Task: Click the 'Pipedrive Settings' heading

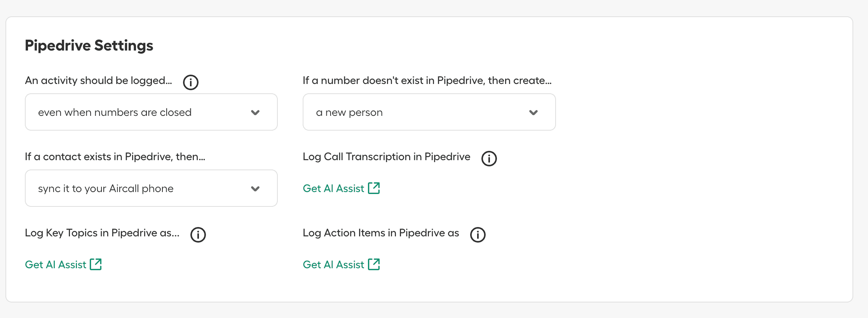Action: pyautogui.click(x=89, y=45)
